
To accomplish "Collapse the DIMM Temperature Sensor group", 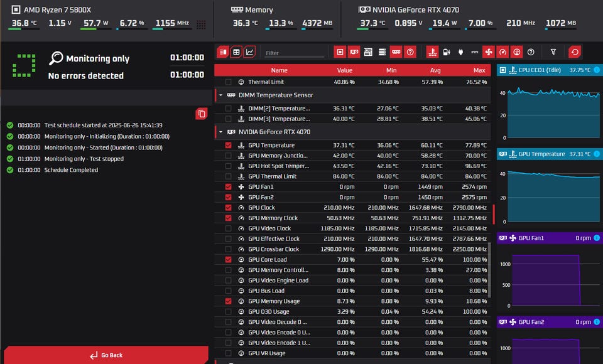I will (x=220, y=95).
